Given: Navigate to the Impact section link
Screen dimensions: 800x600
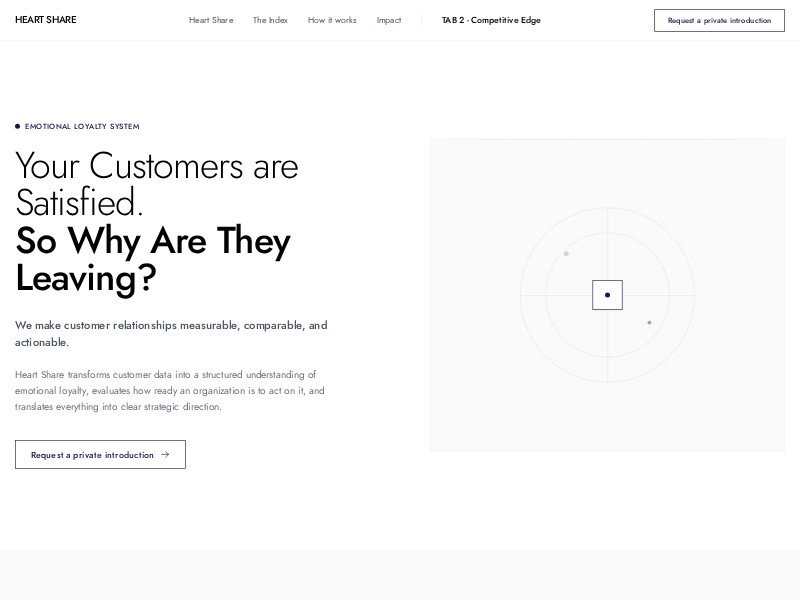Looking at the screenshot, I should pos(389,20).
